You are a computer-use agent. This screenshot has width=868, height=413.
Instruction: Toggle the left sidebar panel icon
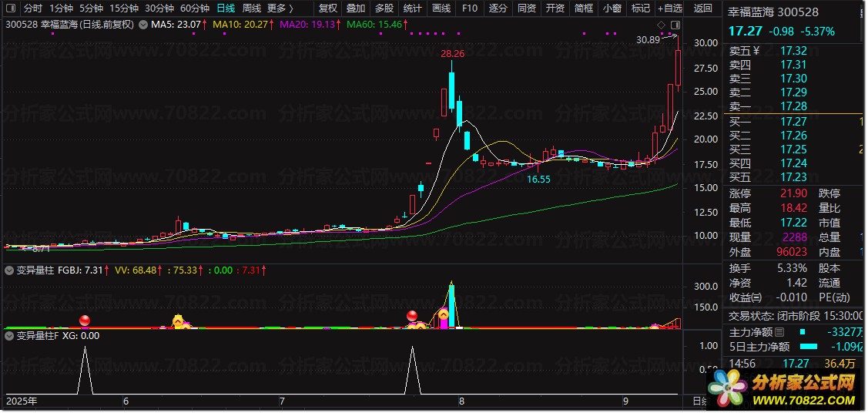[11, 8]
